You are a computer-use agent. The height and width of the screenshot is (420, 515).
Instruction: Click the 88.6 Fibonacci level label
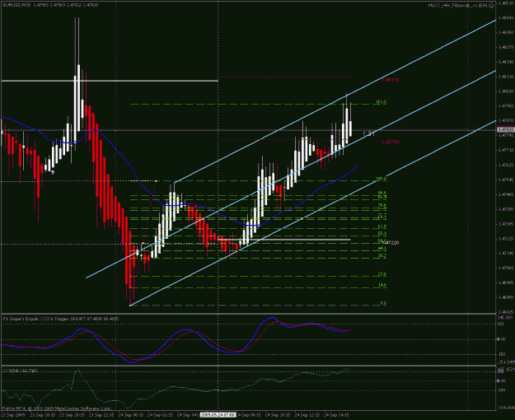pos(382,193)
